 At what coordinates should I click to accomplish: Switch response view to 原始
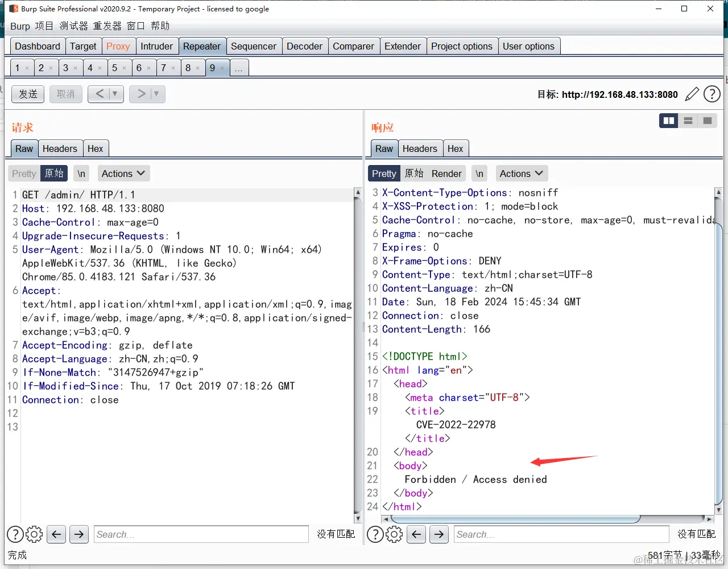point(414,174)
